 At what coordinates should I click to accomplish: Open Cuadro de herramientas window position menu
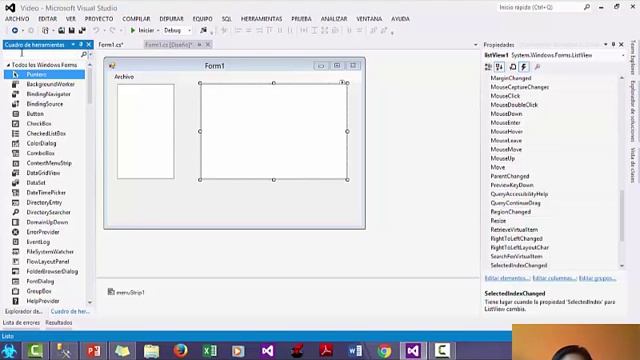click(73, 44)
